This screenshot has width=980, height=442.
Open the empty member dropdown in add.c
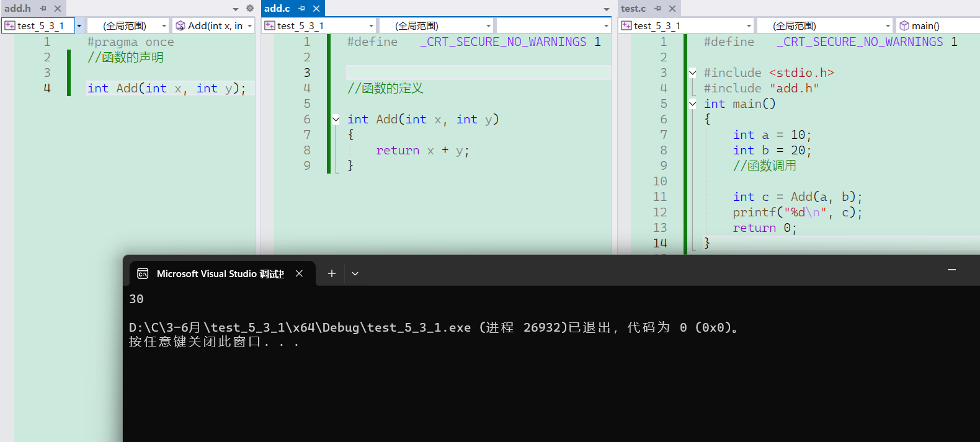pyautogui.click(x=554, y=25)
